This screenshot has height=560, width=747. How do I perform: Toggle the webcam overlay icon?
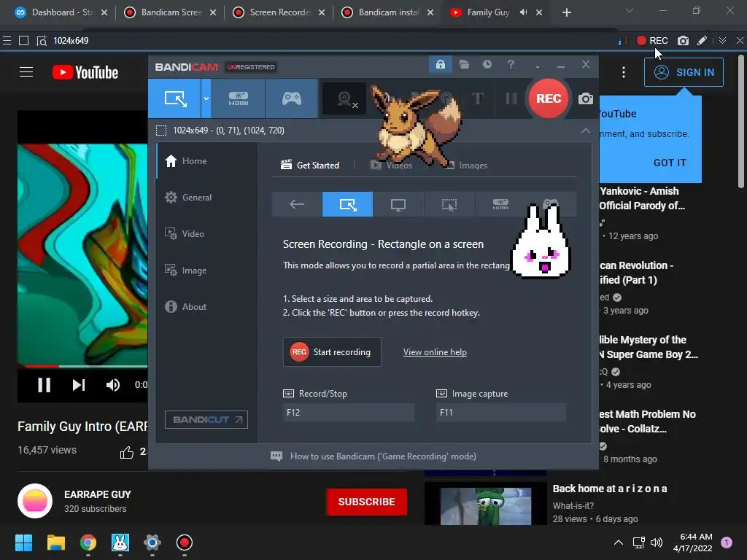pyautogui.click(x=345, y=98)
